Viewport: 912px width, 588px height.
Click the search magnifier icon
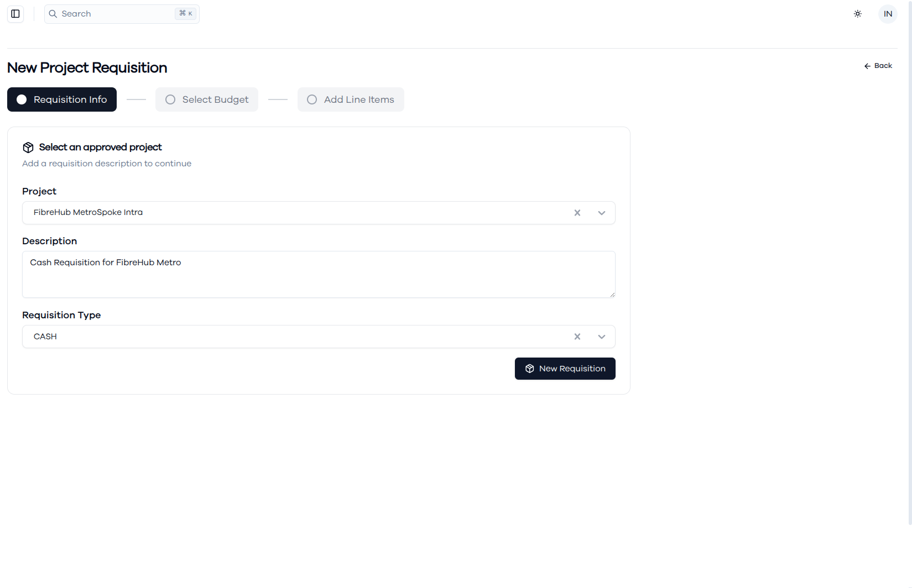point(53,14)
